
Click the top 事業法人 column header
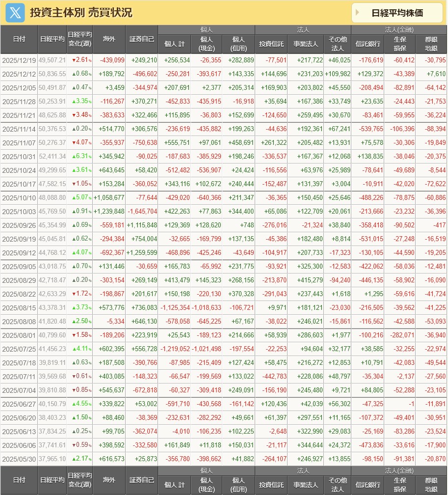click(x=305, y=44)
